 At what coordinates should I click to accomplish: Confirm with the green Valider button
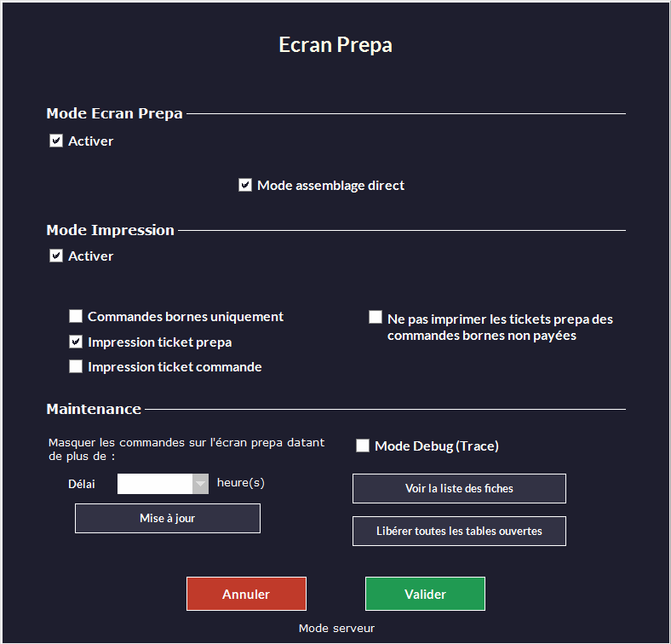click(x=425, y=594)
